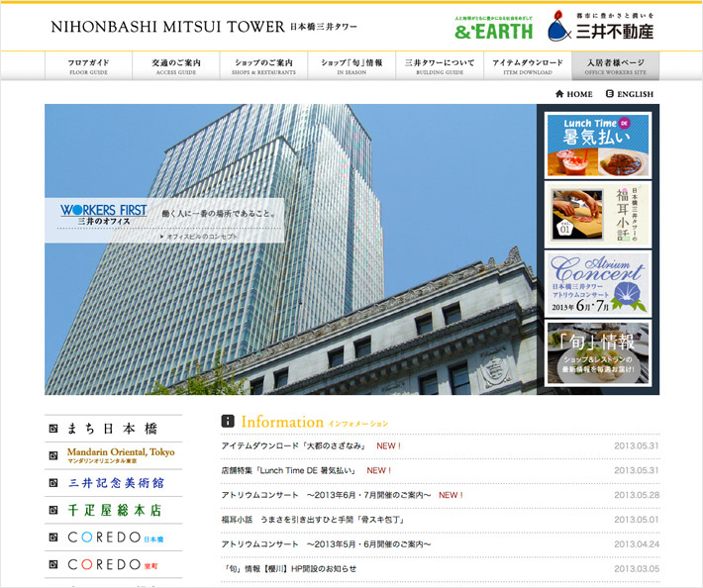
Task: Open news 店舗特集「Lunch Time DE 暑気払い」
Action: pos(289,470)
